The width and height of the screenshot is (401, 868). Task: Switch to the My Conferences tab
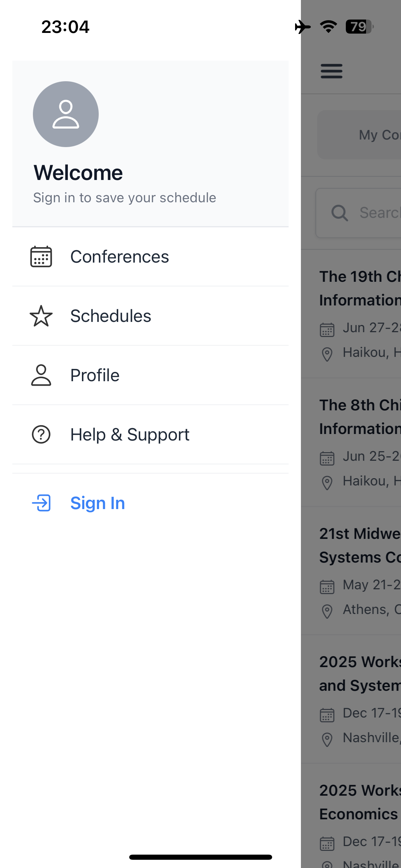coord(377,135)
